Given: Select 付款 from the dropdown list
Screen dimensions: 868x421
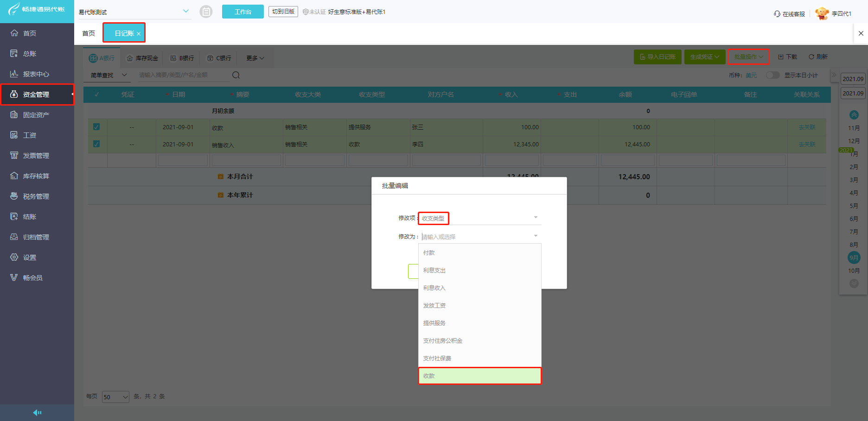Looking at the screenshot, I should tap(480, 253).
